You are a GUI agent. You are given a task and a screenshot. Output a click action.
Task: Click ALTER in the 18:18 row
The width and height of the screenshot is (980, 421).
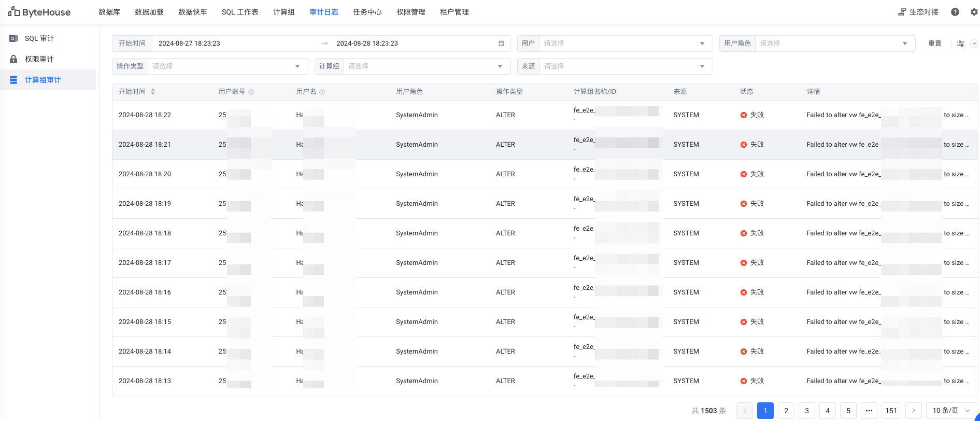(x=505, y=233)
